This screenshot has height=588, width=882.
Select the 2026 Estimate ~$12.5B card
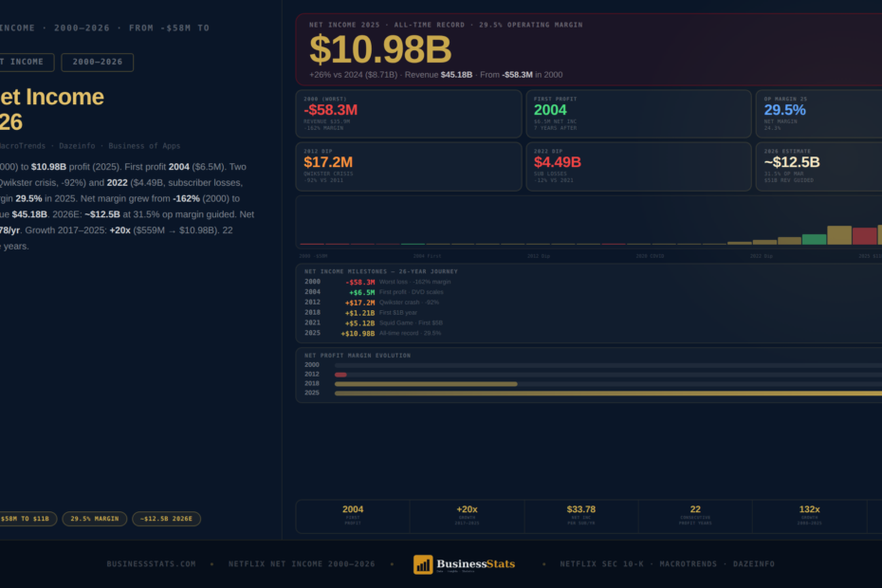coord(819,167)
